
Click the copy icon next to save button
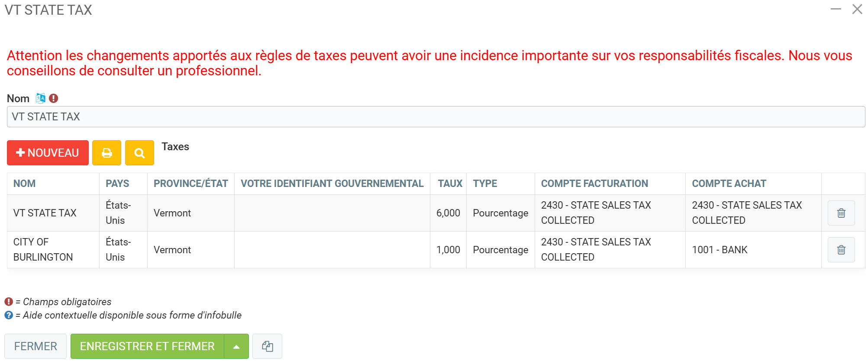click(x=267, y=346)
